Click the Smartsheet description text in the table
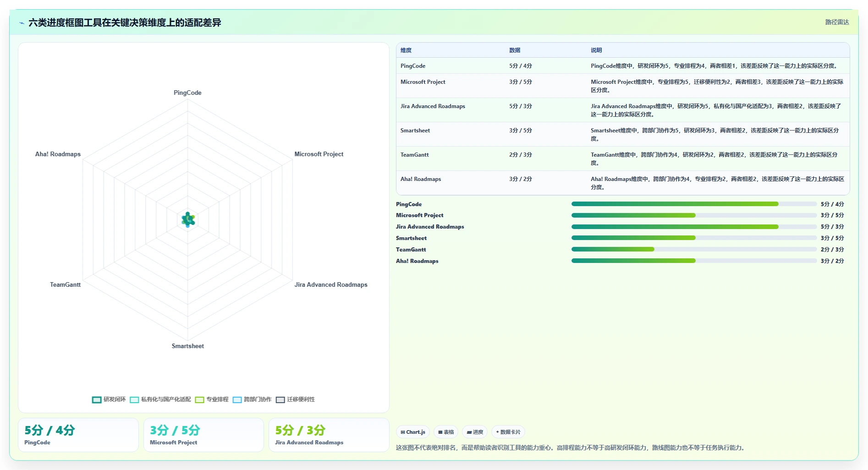This screenshot has height=470, width=868. click(715, 135)
